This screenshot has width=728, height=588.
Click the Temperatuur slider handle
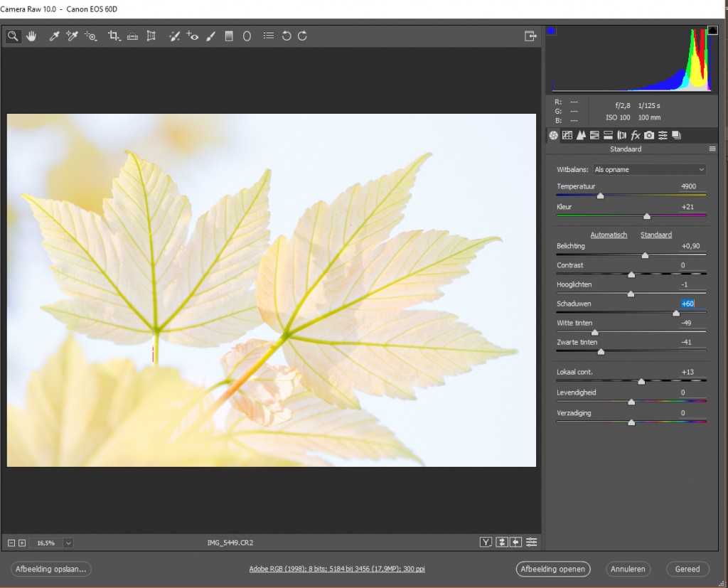click(x=600, y=196)
